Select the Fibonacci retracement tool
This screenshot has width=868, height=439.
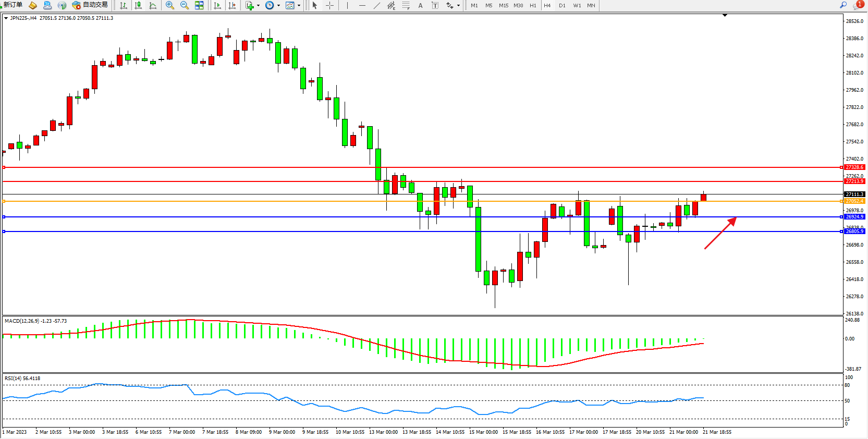(x=406, y=6)
